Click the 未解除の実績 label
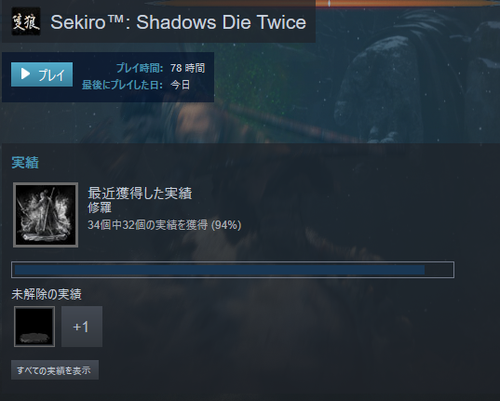This screenshot has height=401, width=500. click(x=46, y=294)
